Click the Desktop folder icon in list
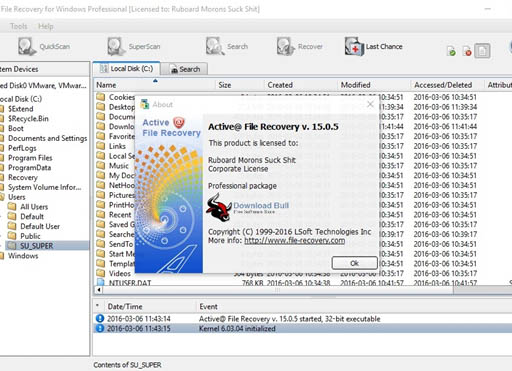Screen dimensions: 512x371 click(x=101, y=107)
